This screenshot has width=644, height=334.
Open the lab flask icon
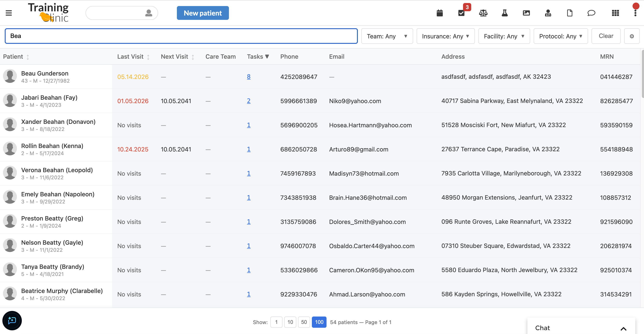click(504, 13)
